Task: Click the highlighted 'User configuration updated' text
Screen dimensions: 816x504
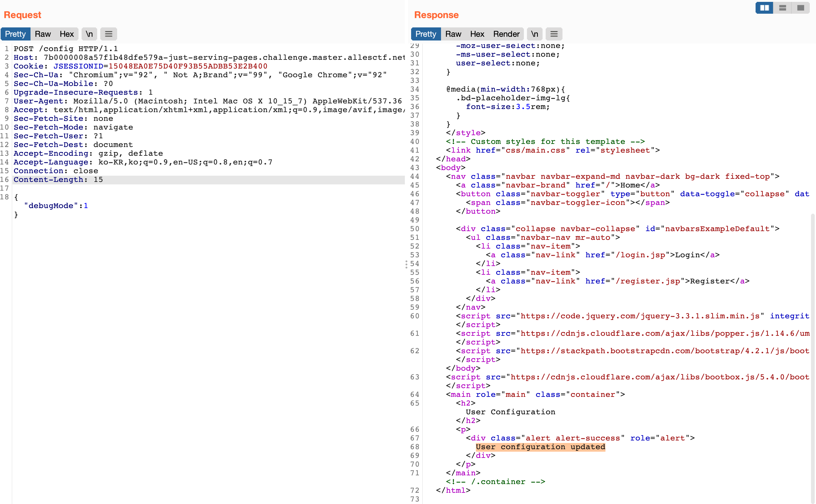Action: pos(540,447)
